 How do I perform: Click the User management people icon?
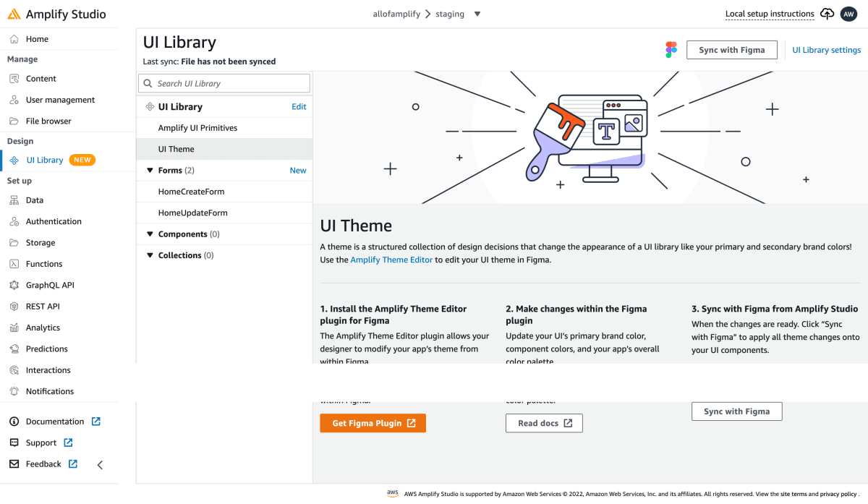(x=14, y=100)
